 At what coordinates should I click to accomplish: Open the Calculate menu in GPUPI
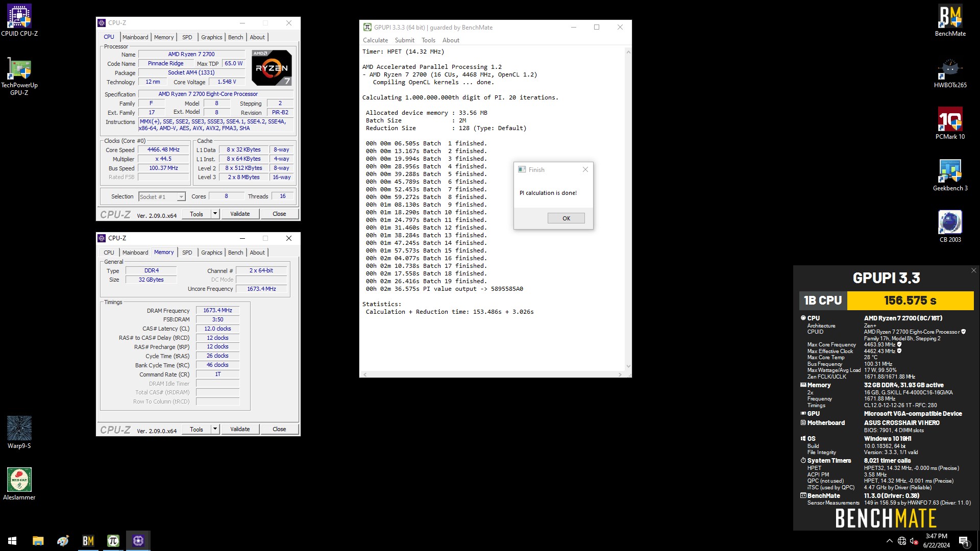(x=375, y=40)
